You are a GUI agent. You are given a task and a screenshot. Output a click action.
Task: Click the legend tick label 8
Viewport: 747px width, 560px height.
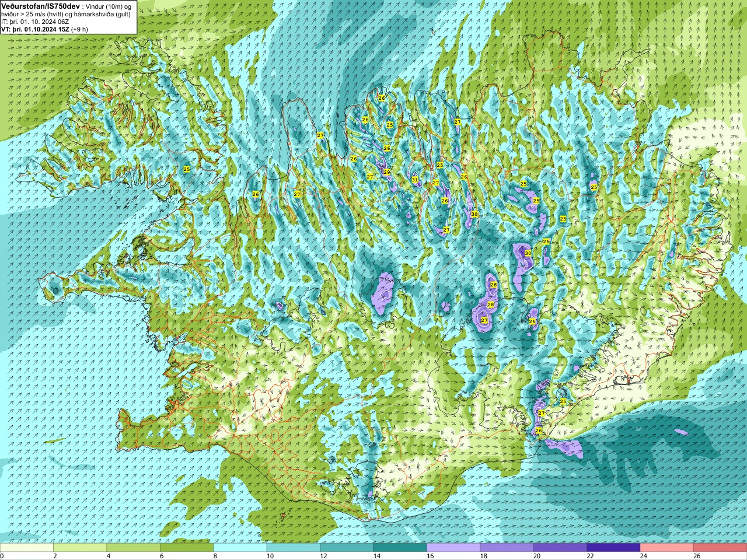(x=215, y=556)
